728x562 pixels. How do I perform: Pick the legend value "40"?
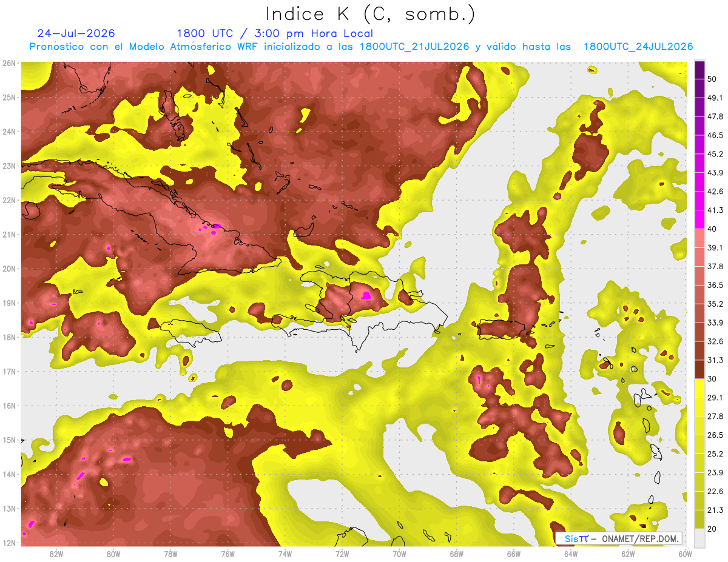[712, 229]
